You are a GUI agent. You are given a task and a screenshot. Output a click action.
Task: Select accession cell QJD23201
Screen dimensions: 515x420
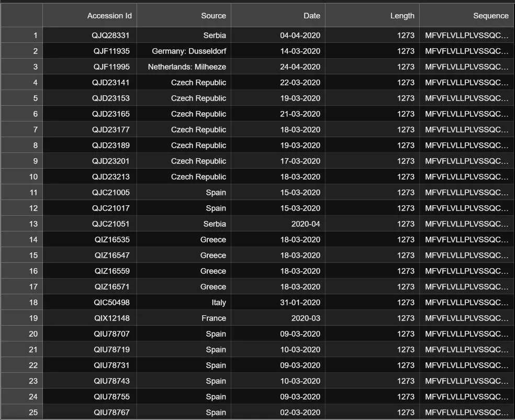click(x=89, y=161)
